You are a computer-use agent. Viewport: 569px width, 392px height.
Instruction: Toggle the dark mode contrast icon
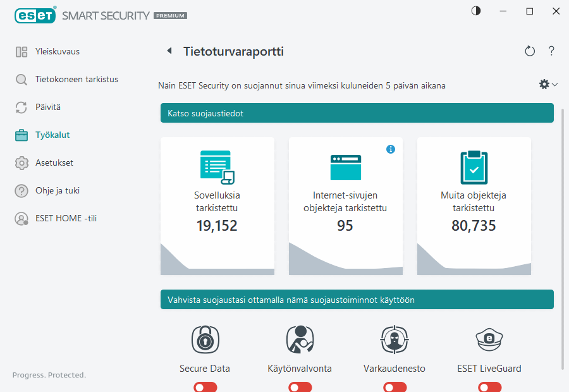coord(475,11)
